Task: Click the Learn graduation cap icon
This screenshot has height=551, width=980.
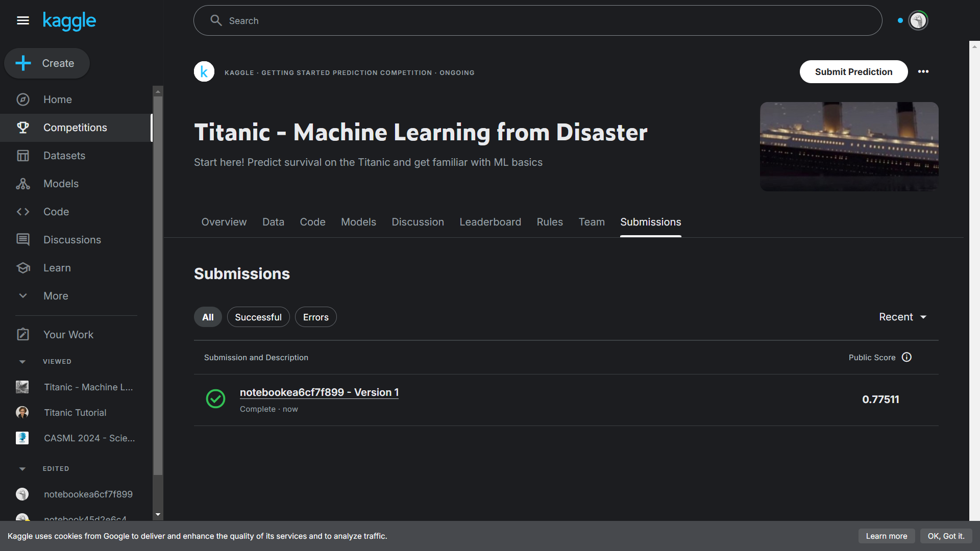Action: tap(23, 268)
